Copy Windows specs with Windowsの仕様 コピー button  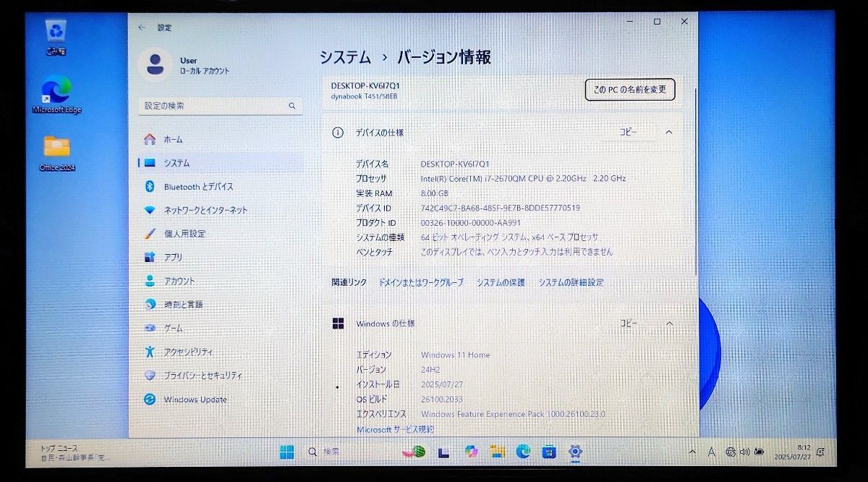[629, 324]
